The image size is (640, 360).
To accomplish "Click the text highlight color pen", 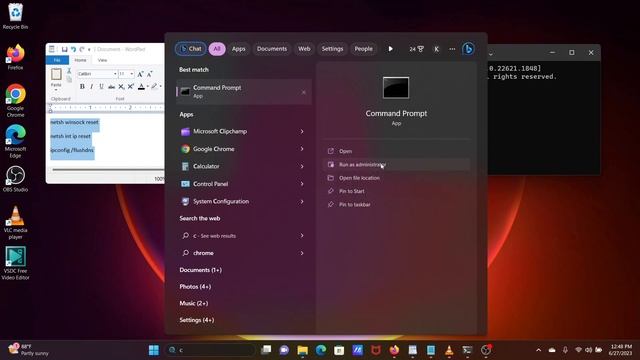I will pyautogui.click(x=154, y=87).
